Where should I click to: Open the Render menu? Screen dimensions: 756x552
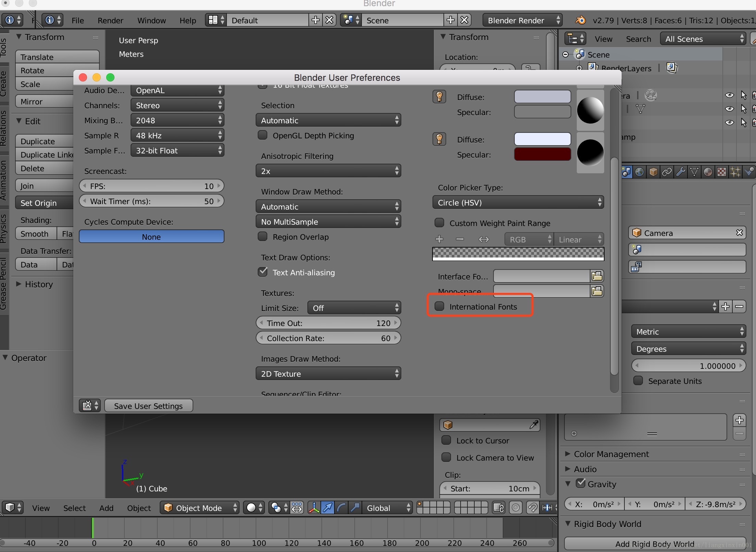click(110, 21)
